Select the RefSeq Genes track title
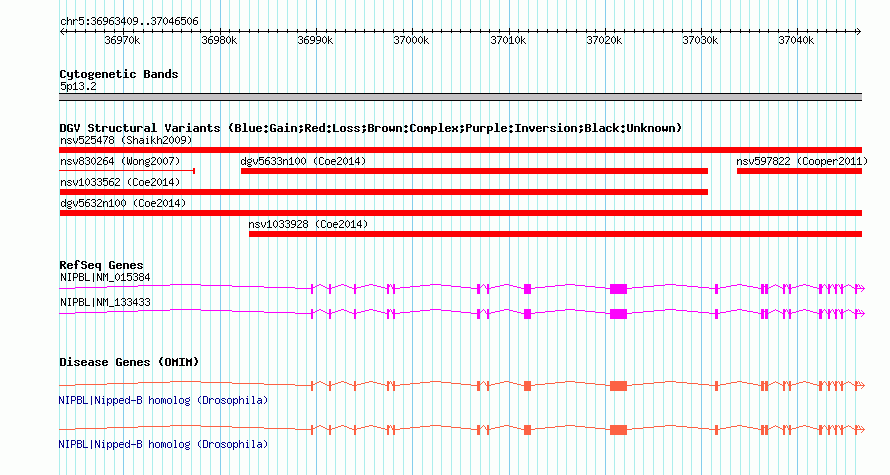Viewport: 890px width, 475px height. [x=101, y=265]
